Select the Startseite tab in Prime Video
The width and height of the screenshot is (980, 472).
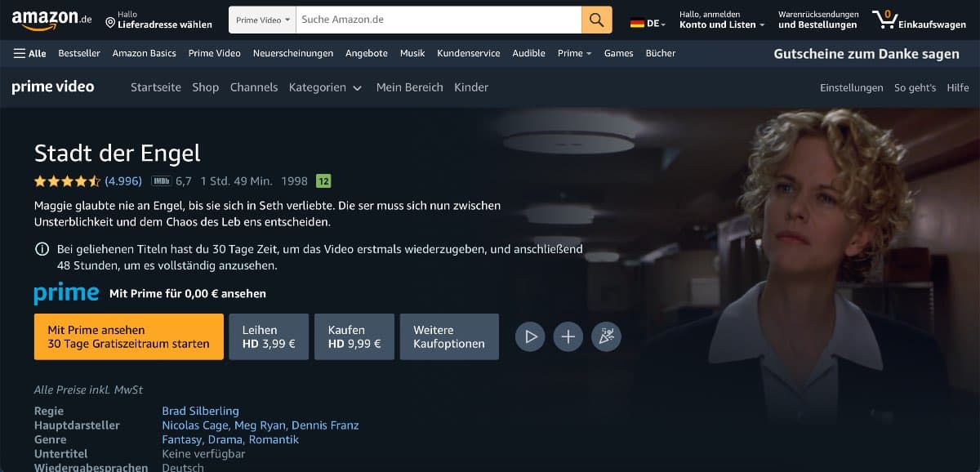pyautogui.click(x=155, y=87)
